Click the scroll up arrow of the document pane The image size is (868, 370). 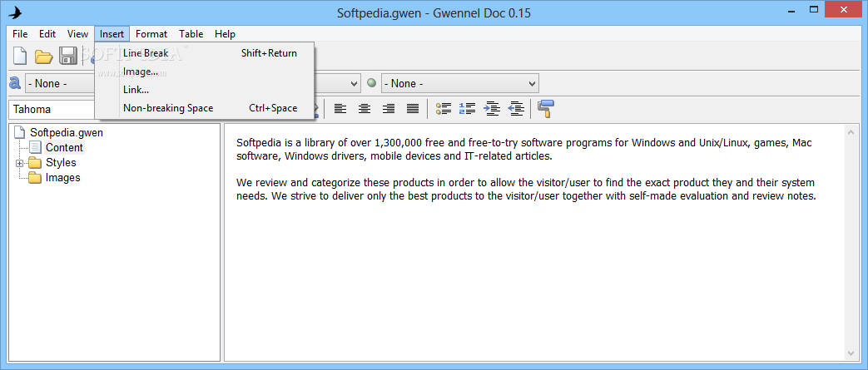851,131
